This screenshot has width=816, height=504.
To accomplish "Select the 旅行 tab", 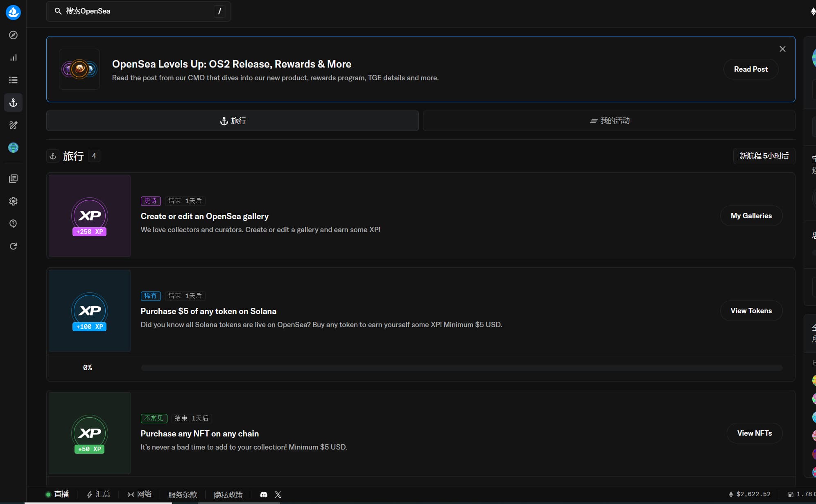I will coord(232,121).
